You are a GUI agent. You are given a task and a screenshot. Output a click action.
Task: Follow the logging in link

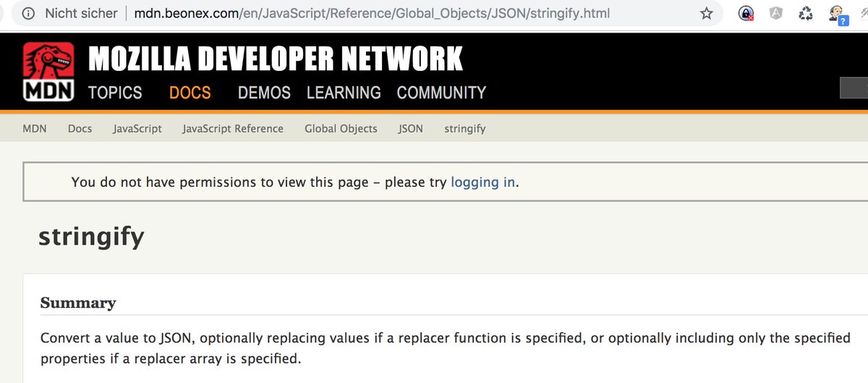coord(483,182)
